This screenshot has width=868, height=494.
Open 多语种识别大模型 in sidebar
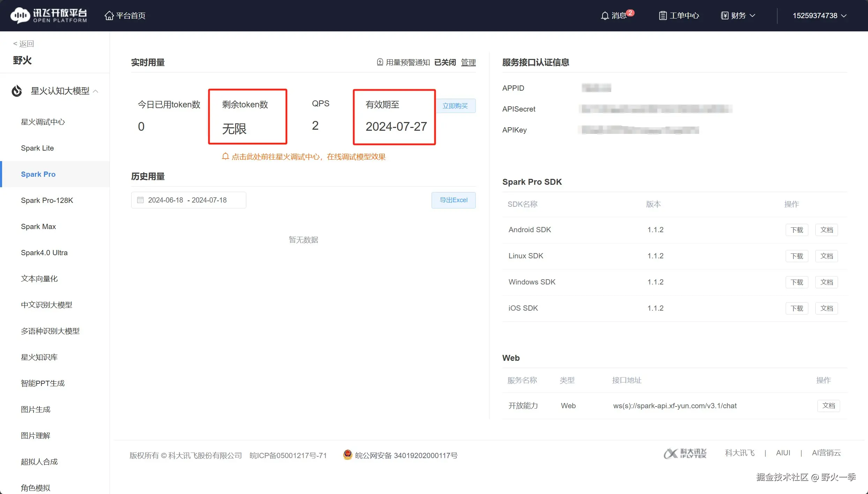click(x=50, y=331)
